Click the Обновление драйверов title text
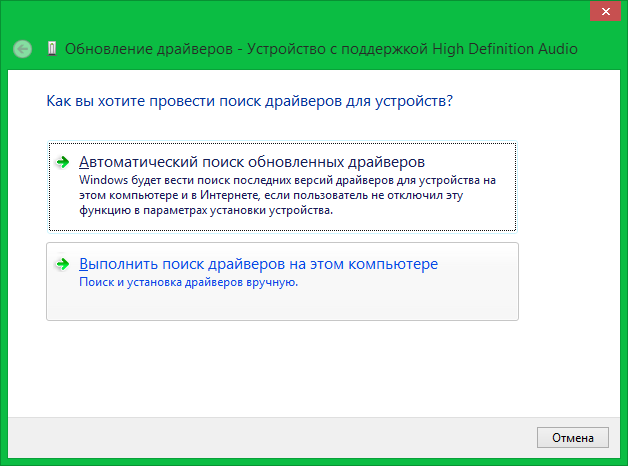The width and height of the screenshot is (628, 466). click(130, 48)
